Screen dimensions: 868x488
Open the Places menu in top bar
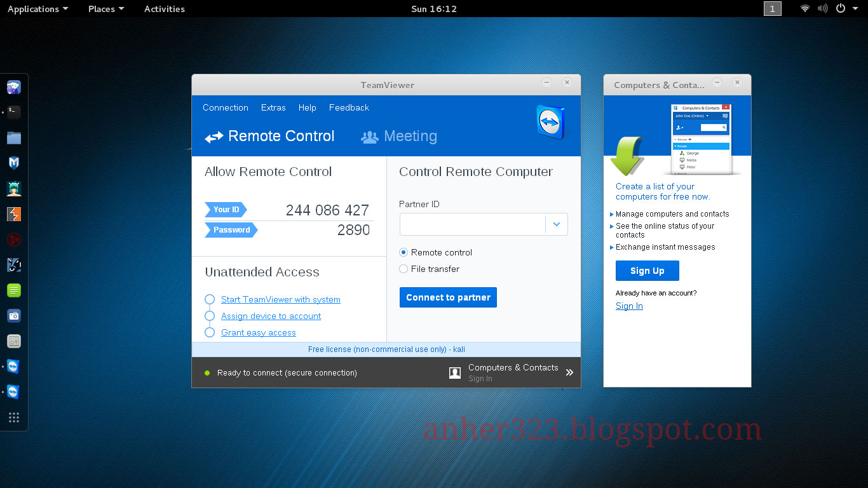tap(106, 9)
